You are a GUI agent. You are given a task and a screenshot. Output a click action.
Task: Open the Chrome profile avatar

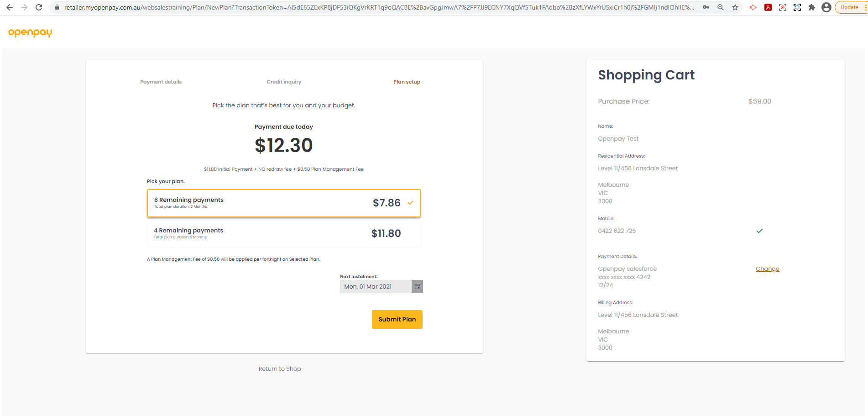click(x=826, y=7)
